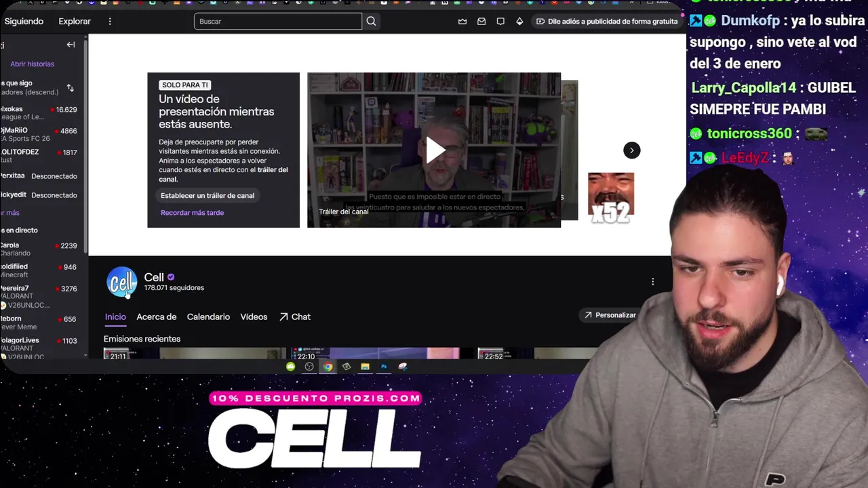Open the VALORANT channel with 3276 viewers
The image size is (868, 488).
click(x=39, y=296)
